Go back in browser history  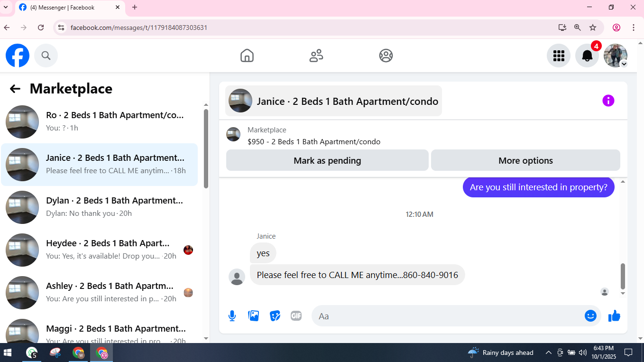point(7,28)
